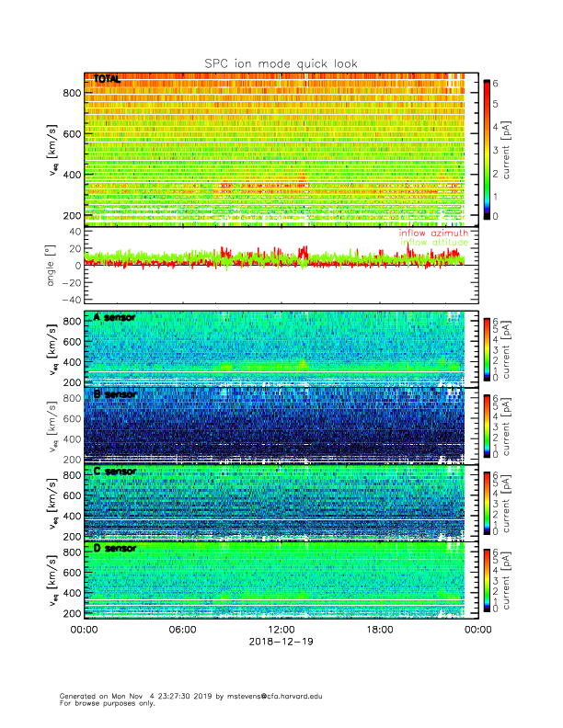This screenshot has width=563, height=728.
Task: Click the 2018-12-19 date label
Action: 281,643
